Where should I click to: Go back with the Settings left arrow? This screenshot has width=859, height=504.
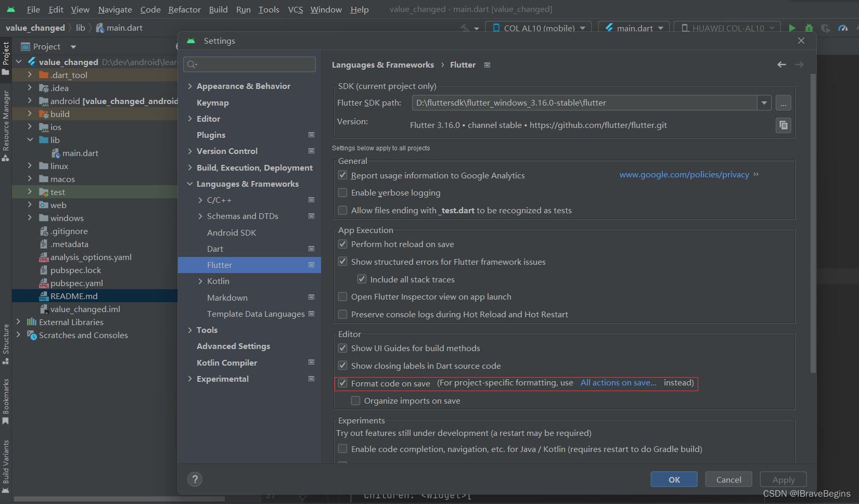click(x=781, y=64)
